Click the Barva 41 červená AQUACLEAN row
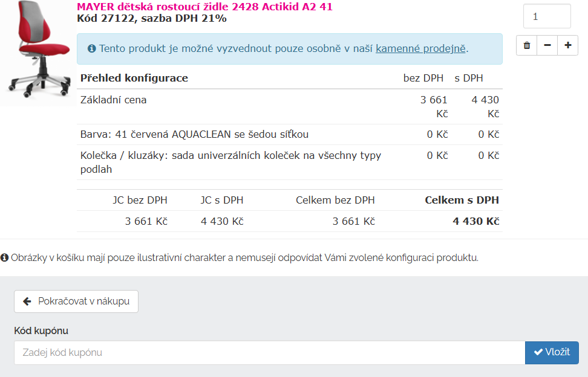This screenshot has height=377, width=588. (194, 134)
